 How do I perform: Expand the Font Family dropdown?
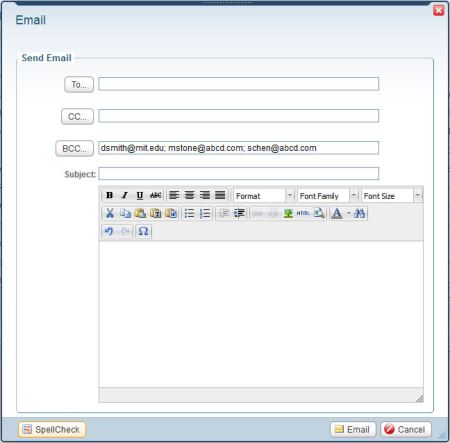(327, 196)
